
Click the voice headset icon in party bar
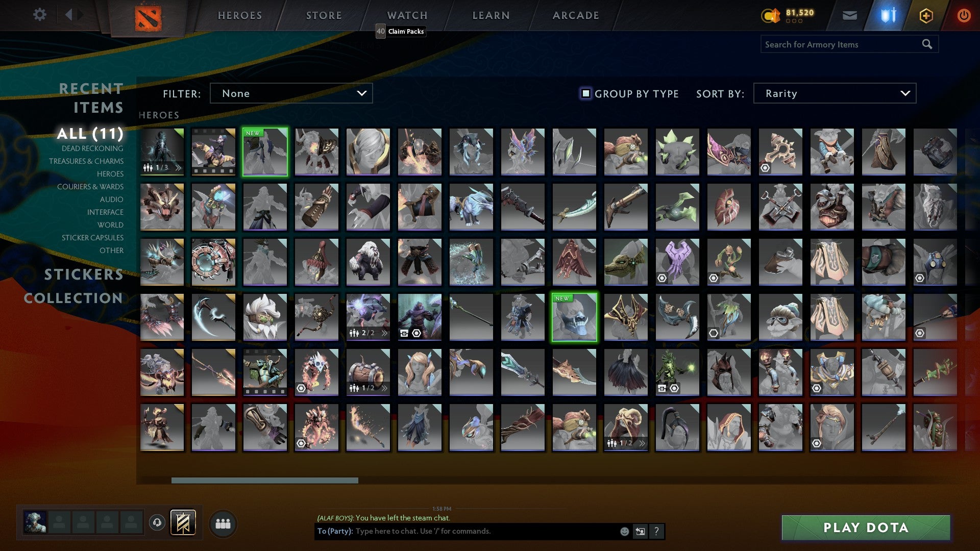point(157,522)
